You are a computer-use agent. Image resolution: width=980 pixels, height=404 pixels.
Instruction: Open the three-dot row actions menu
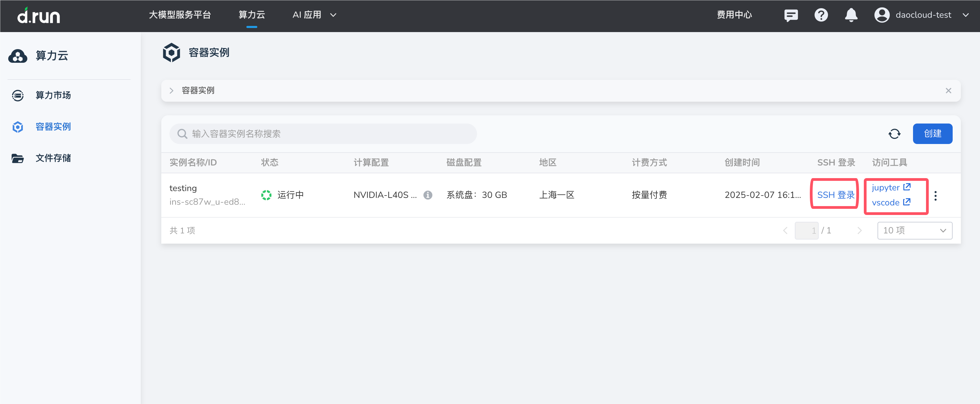(936, 196)
